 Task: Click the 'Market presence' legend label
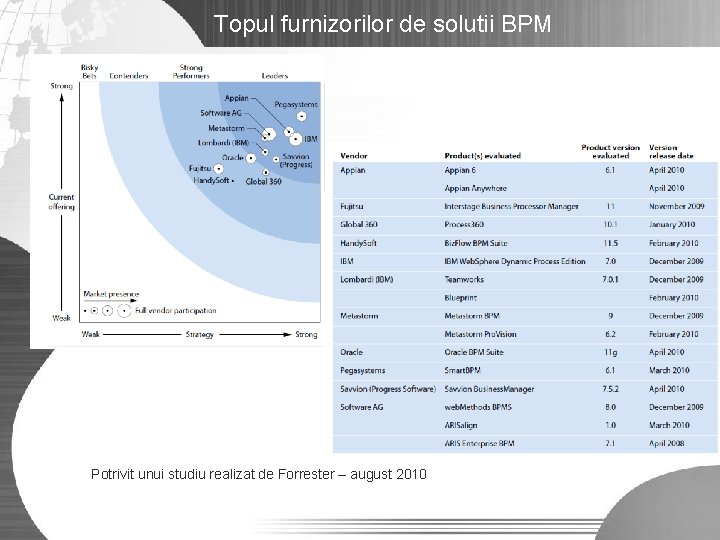[x=111, y=294]
